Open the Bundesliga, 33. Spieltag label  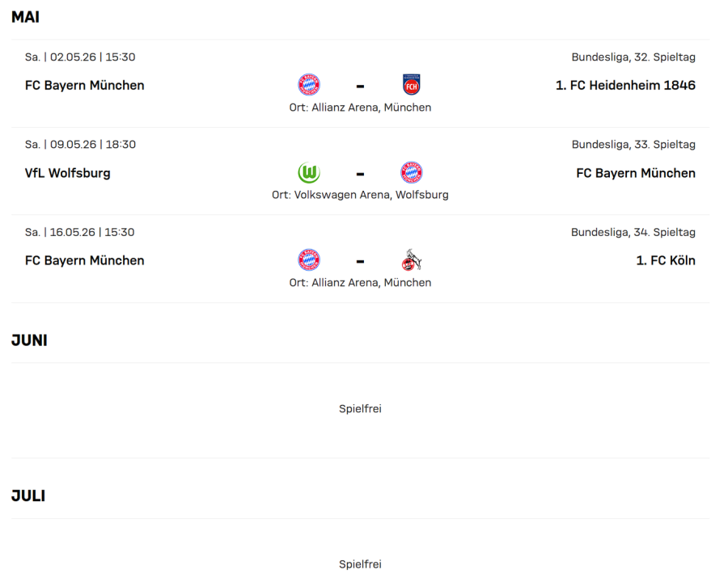coord(633,145)
